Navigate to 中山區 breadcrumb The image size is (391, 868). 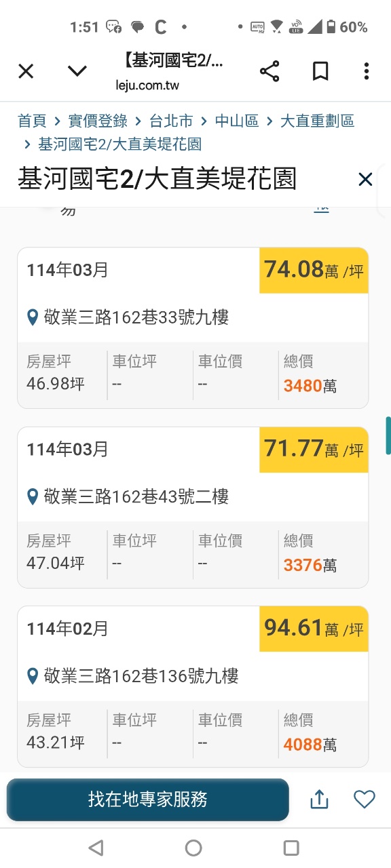pyautogui.click(x=237, y=121)
